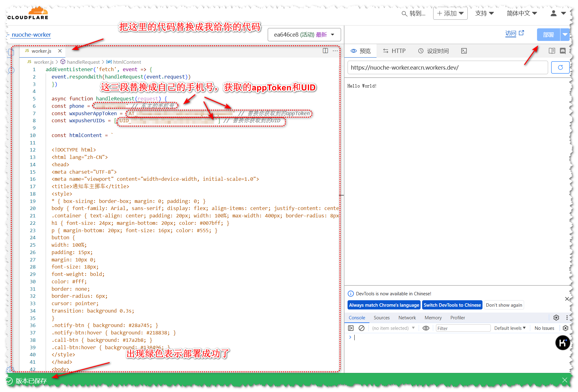Open the deploy options arrow
Viewport: 578px width, 392px height.
pos(565,35)
